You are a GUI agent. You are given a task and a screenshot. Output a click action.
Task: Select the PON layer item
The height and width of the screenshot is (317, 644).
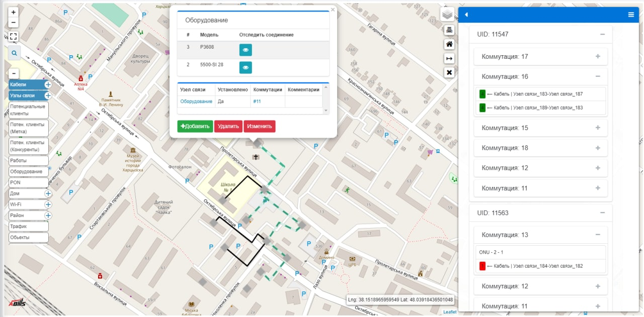point(28,182)
